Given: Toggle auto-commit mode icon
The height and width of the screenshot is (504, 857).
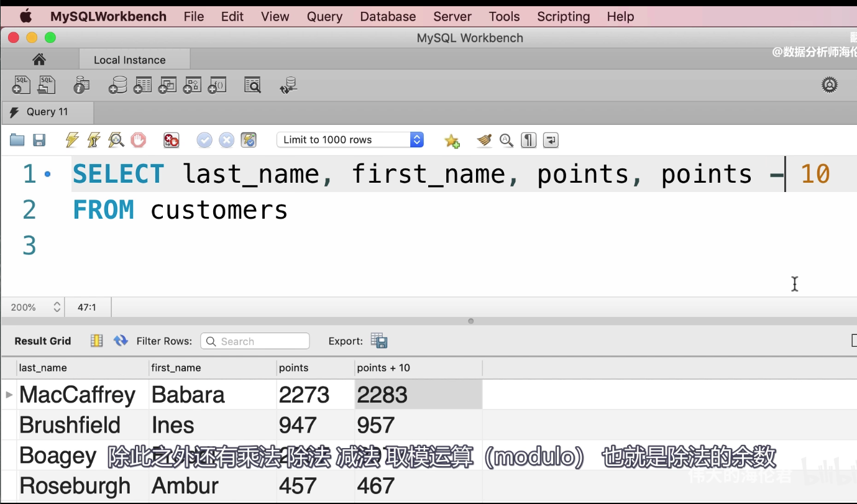Looking at the screenshot, I should coord(249,140).
